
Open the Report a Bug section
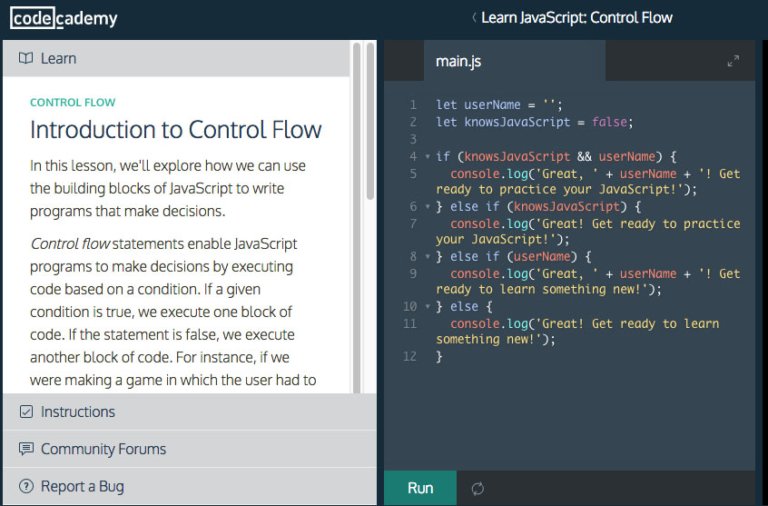tap(190, 486)
